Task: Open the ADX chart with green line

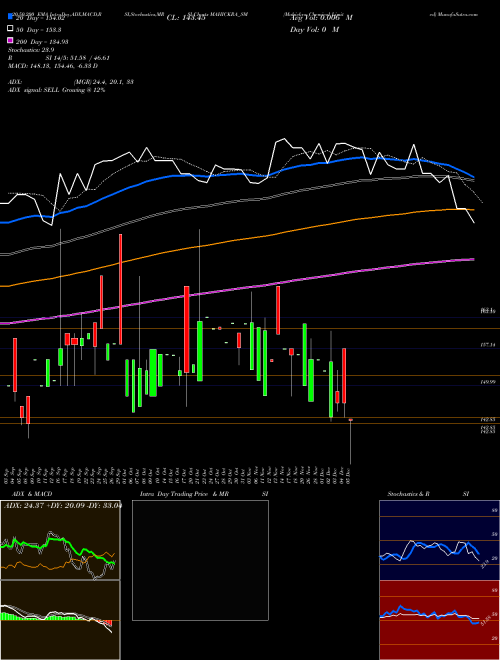Action: [x=60, y=540]
